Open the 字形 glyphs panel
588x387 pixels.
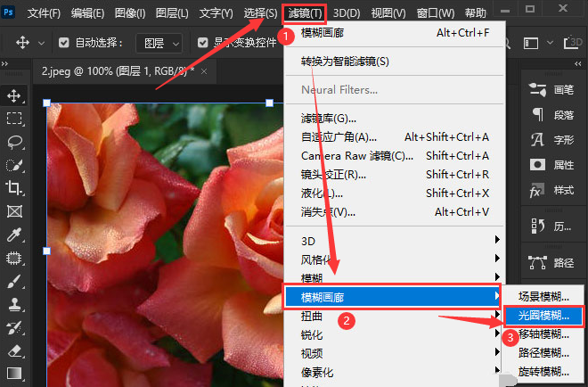(x=551, y=140)
